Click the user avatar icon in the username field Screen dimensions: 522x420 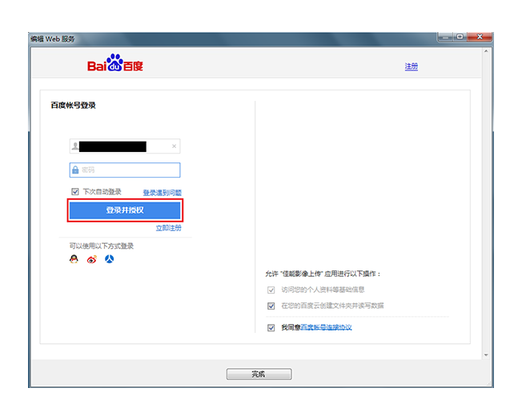coord(75,146)
